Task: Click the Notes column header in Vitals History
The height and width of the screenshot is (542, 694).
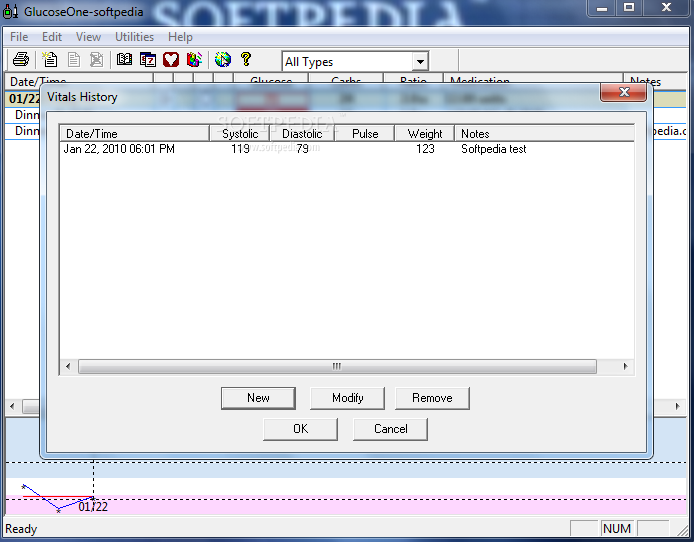Action: click(x=544, y=134)
